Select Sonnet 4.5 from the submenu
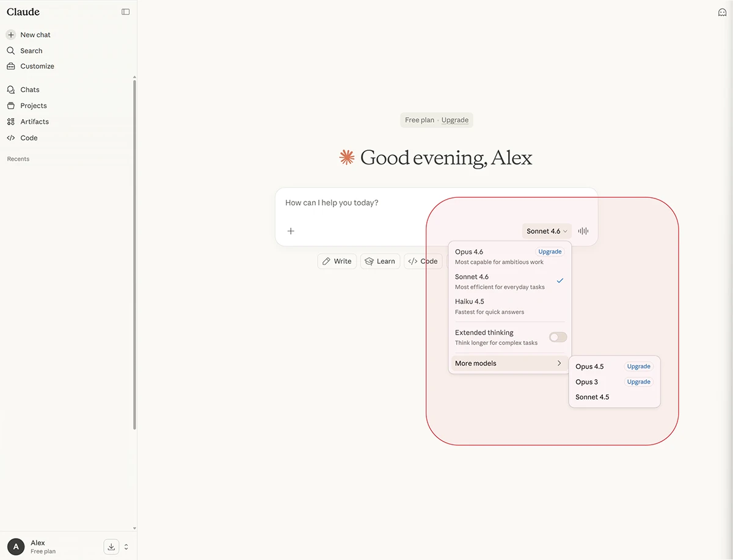 [592, 397]
